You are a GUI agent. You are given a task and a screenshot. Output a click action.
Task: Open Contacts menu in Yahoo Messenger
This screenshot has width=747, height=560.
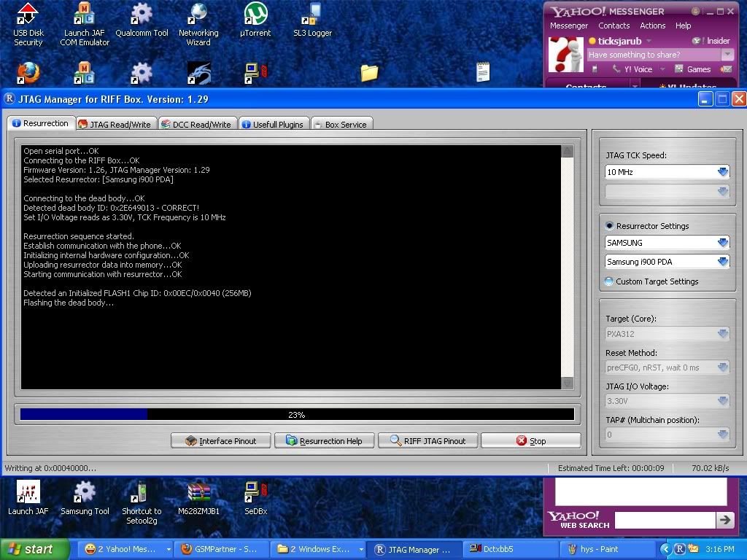pos(614,26)
